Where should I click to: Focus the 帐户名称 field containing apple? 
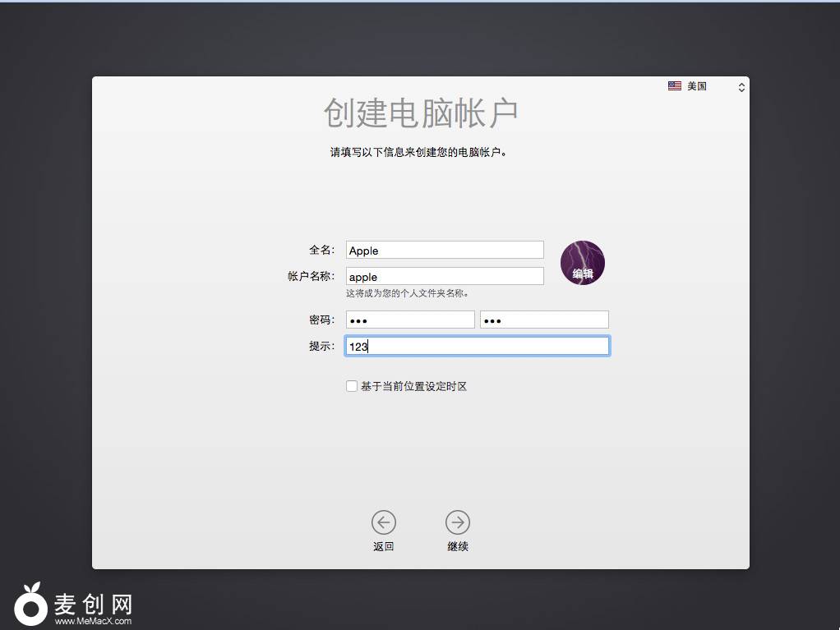(445, 276)
